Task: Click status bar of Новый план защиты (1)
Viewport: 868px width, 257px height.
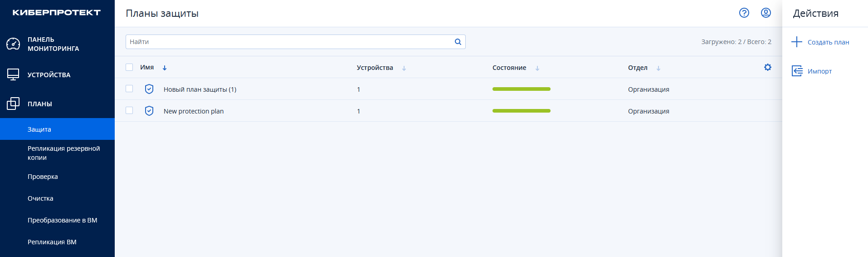Action: pyautogui.click(x=521, y=89)
